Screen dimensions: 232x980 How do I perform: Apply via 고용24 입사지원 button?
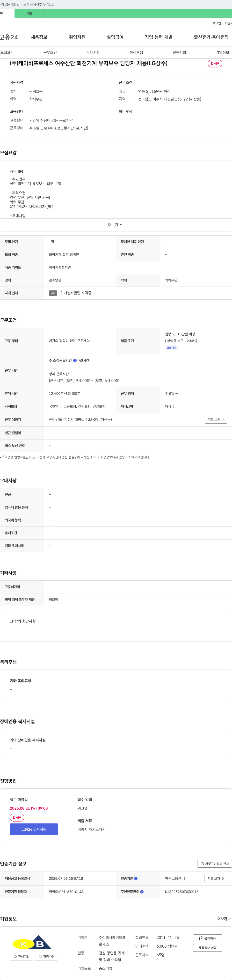34,829
